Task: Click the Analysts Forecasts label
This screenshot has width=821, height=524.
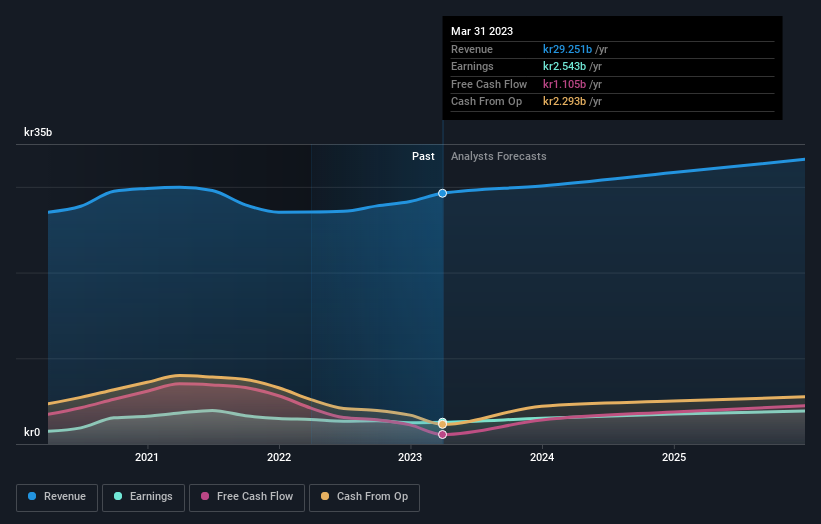Action: pos(498,157)
